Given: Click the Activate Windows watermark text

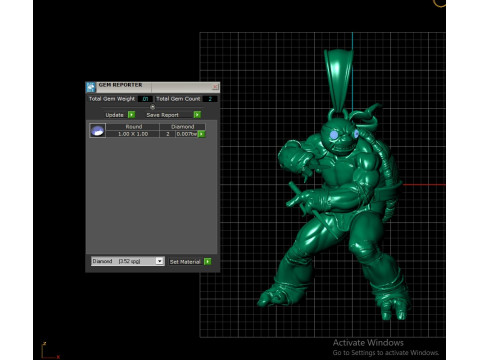Looking at the screenshot, I should point(368,343).
